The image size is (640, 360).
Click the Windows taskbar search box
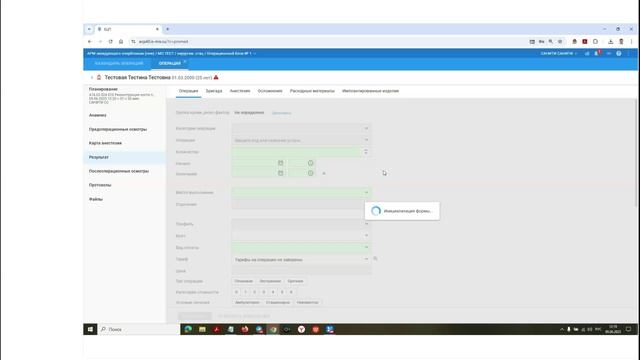(x=139, y=329)
